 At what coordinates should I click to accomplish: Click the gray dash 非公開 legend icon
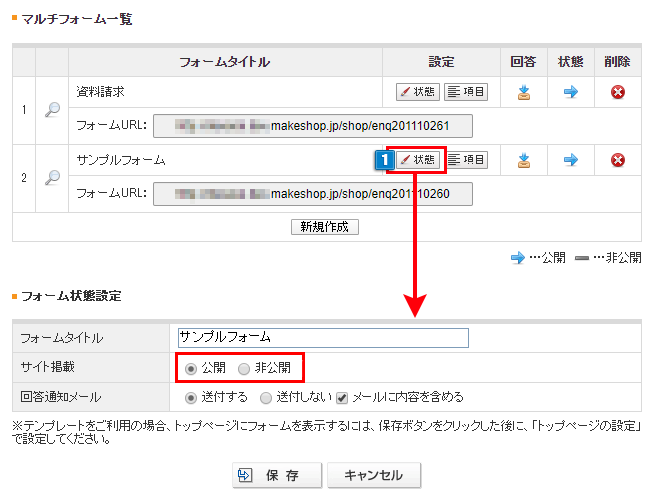pos(582,258)
